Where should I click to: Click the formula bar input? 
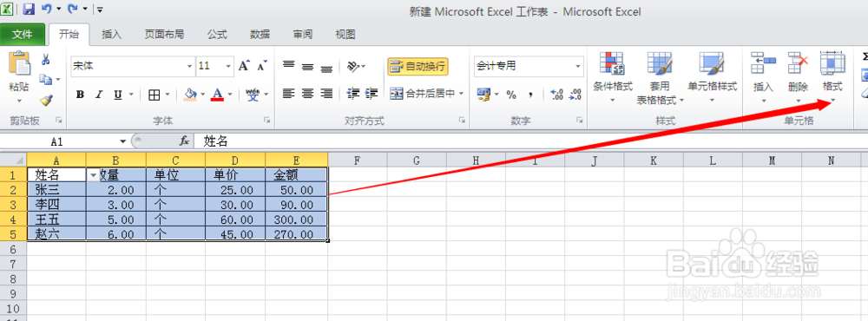(x=530, y=141)
